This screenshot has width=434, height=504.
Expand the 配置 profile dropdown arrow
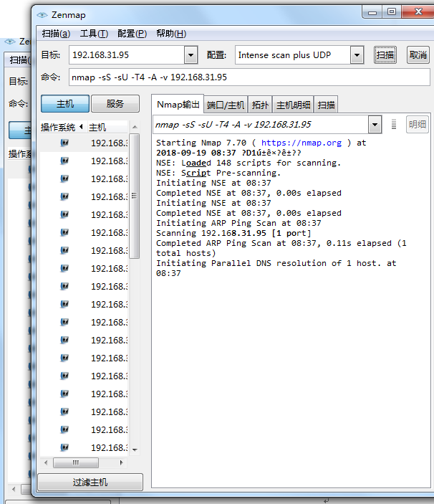coord(357,55)
